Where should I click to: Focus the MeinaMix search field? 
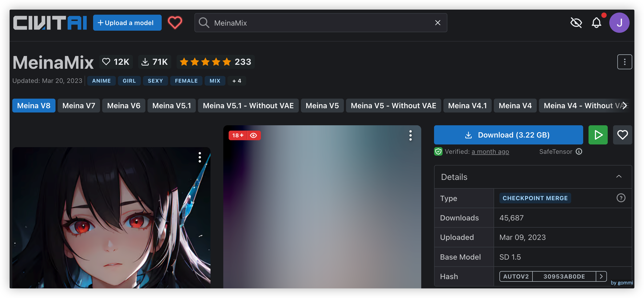pos(321,23)
